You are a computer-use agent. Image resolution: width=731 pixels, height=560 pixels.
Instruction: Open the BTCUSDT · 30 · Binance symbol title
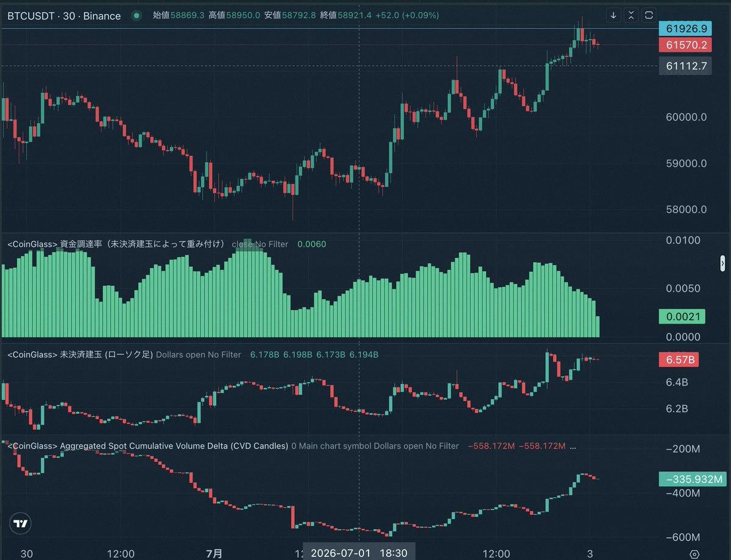[x=64, y=16]
